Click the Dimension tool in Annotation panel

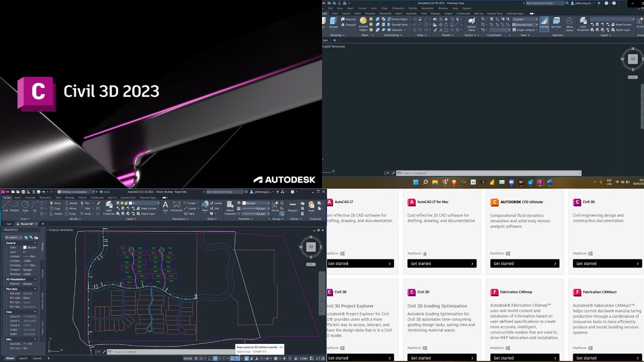pyautogui.click(x=176, y=207)
